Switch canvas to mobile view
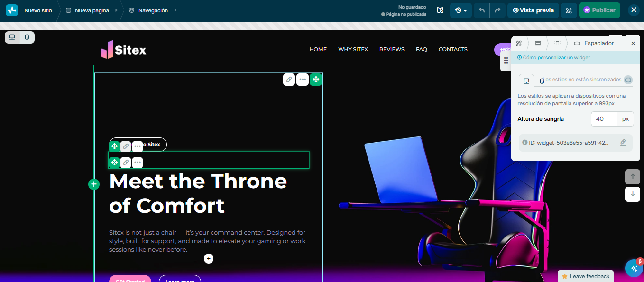Image resolution: width=644 pixels, height=282 pixels. coord(27,37)
